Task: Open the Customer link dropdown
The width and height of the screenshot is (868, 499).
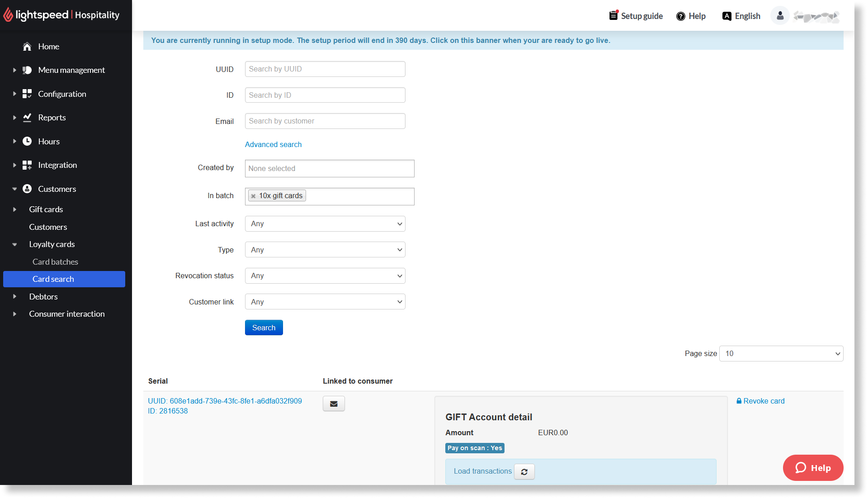Action: tap(325, 302)
